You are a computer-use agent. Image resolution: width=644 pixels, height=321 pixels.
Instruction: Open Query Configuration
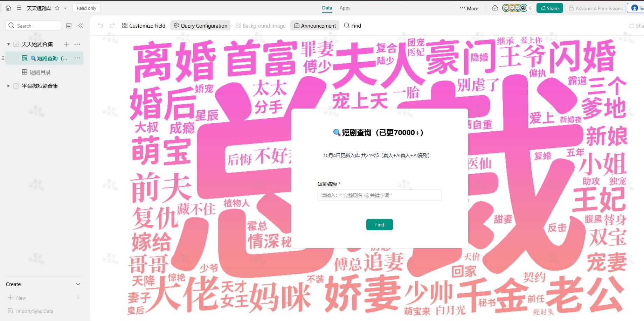200,26
